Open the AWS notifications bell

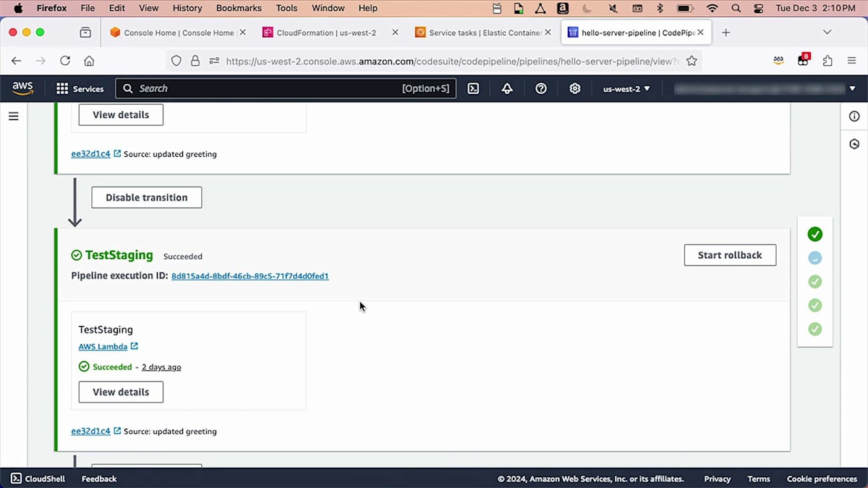[x=507, y=88]
